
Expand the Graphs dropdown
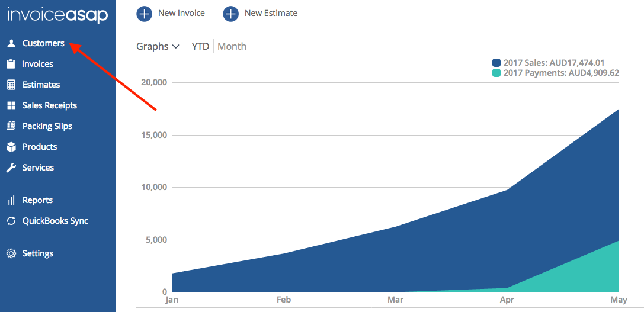pos(158,46)
